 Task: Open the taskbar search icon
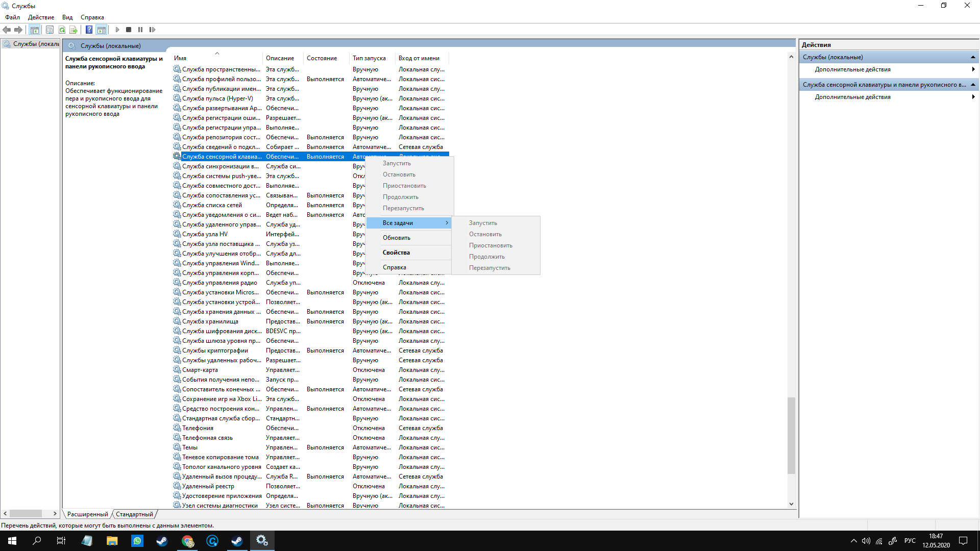point(37,541)
